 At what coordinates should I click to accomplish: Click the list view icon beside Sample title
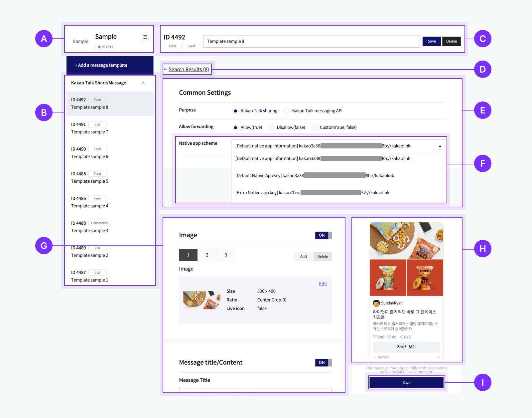coord(145,37)
